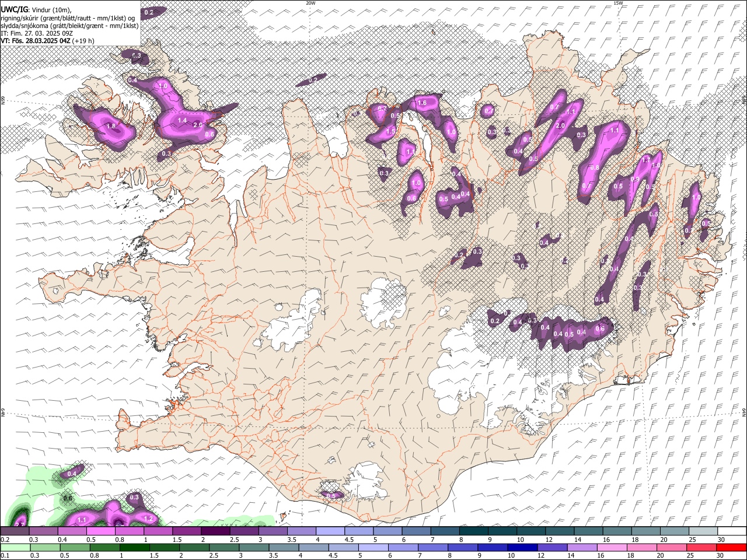
Task: Click the '1.8' snowfall value on map
Action: [x=111, y=126]
